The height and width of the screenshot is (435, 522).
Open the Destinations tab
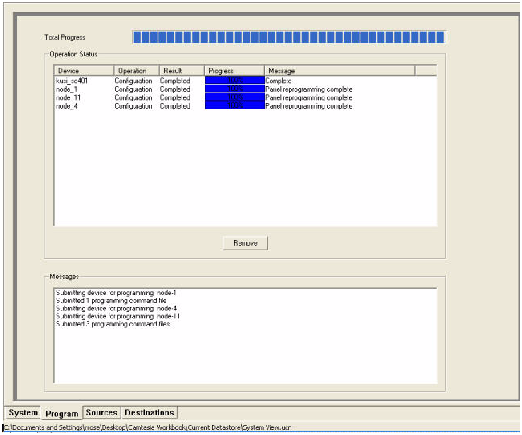tap(149, 413)
